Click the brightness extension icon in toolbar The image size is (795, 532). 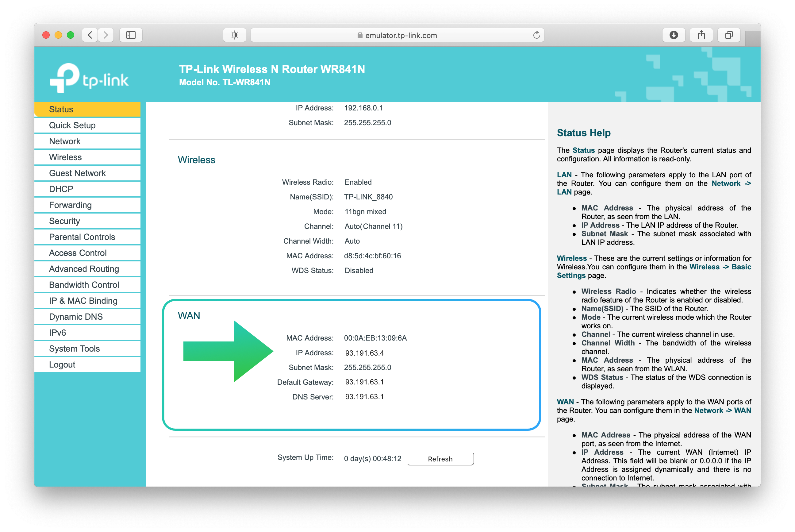(x=234, y=35)
